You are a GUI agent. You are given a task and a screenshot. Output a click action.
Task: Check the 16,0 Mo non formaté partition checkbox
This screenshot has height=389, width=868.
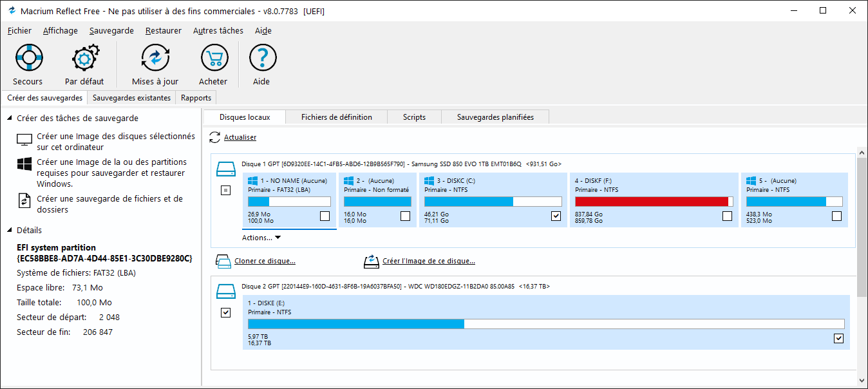405,216
